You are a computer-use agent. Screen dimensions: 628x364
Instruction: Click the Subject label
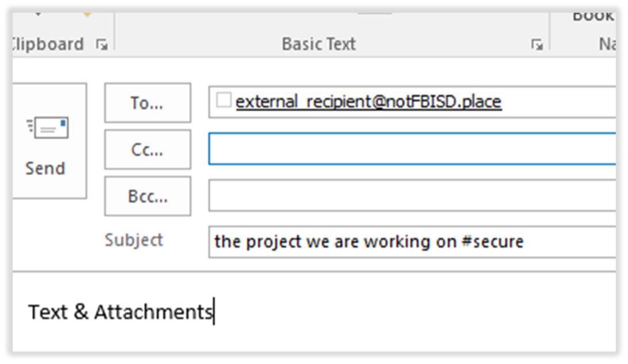click(x=133, y=240)
